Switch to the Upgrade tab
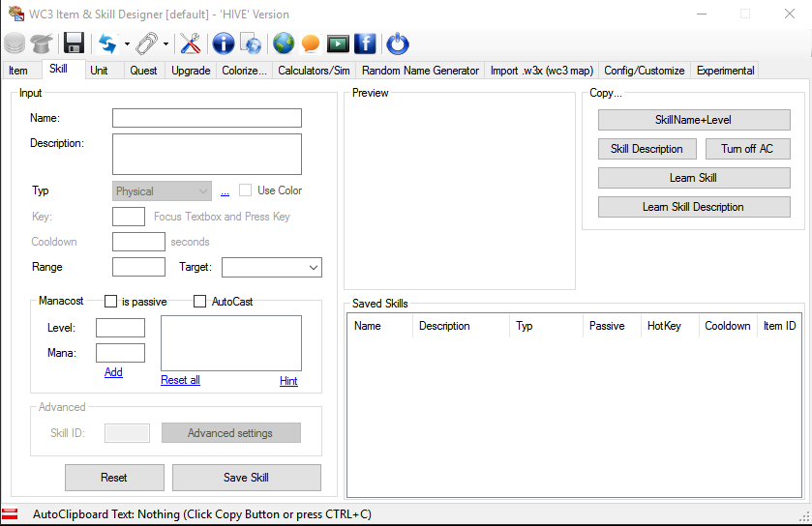Viewport: 812px width, 526px height. pyautogui.click(x=191, y=71)
